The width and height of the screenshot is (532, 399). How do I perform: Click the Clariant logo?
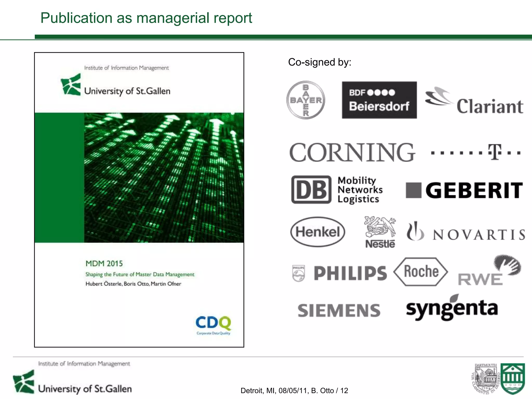[x=474, y=101]
